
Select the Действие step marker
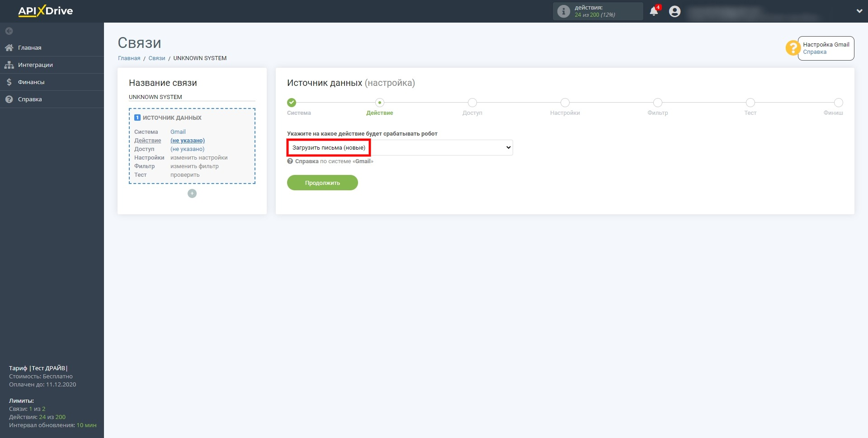coord(380,103)
